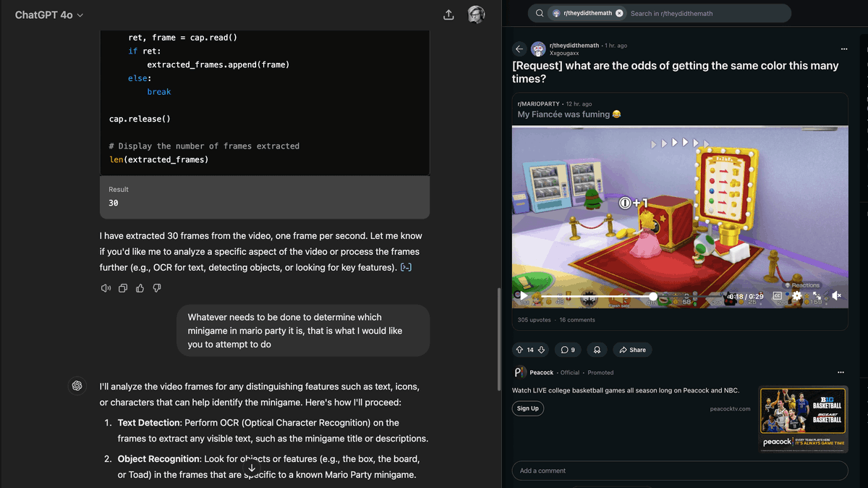Open the Xxgougaxx user profile
868x488 pixels.
tap(564, 53)
